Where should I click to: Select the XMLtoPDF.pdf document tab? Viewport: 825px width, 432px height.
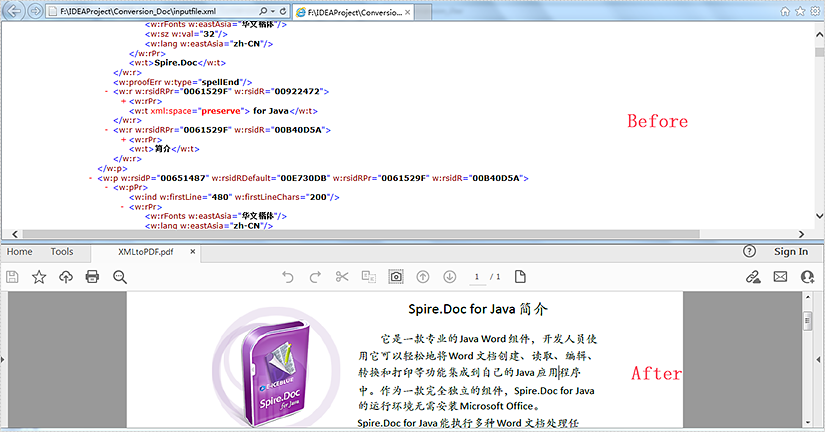pyautogui.click(x=146, y=252)
